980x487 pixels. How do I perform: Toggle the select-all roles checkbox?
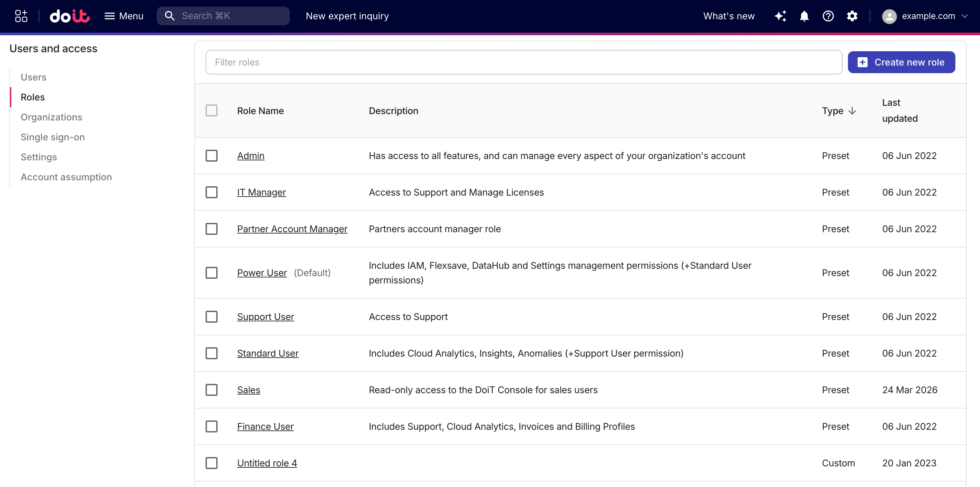(x=212, y=111)
